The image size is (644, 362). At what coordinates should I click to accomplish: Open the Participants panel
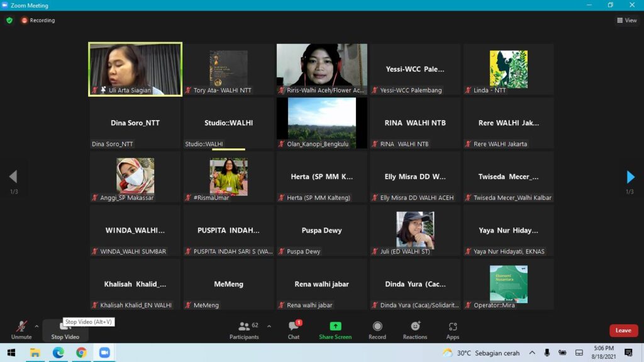click(244, 329)
